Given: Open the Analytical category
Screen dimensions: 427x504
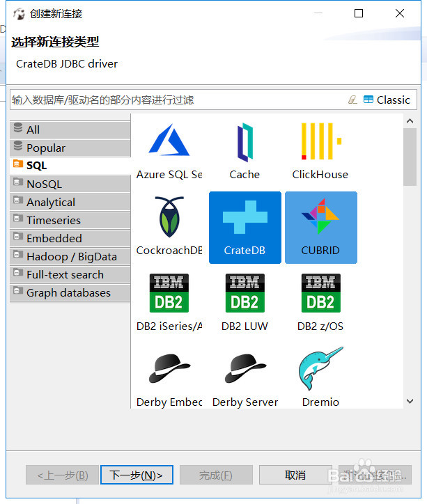Looking at the screenshot, I should coord(70,202).
